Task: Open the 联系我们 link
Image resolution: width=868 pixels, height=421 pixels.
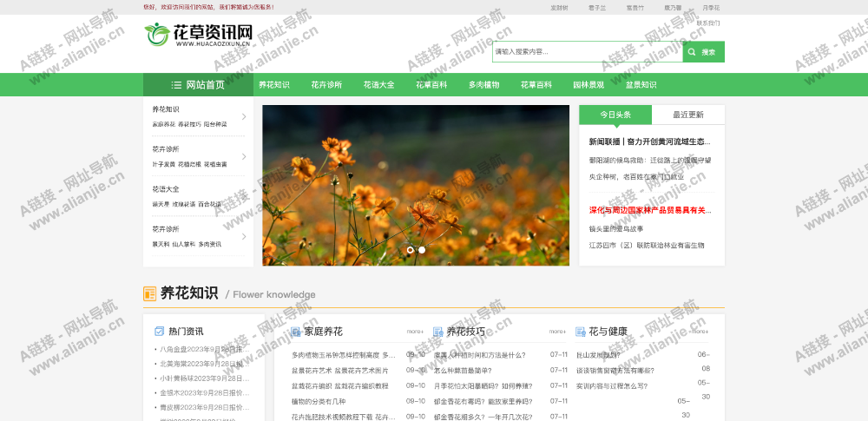Action: tap(708, 23)
